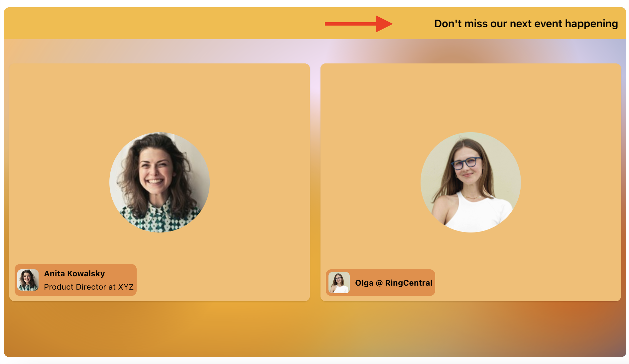Screen dimensions: 629x364
Task: Click the Product Director at XYZ subtitle
Action: coord(89,287)
